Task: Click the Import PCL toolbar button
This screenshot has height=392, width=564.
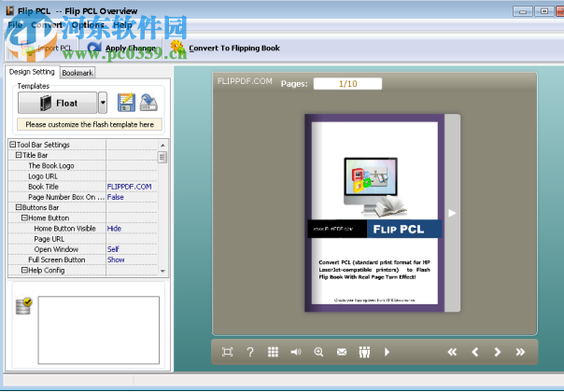Action: coord(47,48)
